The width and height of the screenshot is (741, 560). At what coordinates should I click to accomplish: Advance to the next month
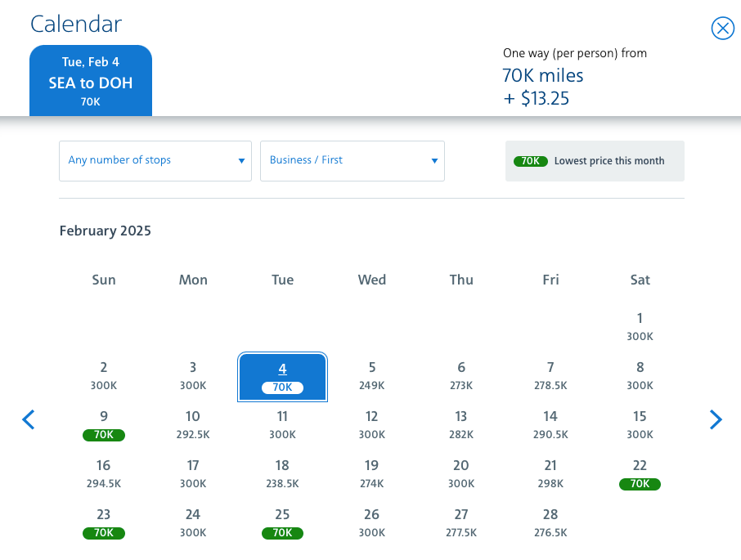click(716, 420)
